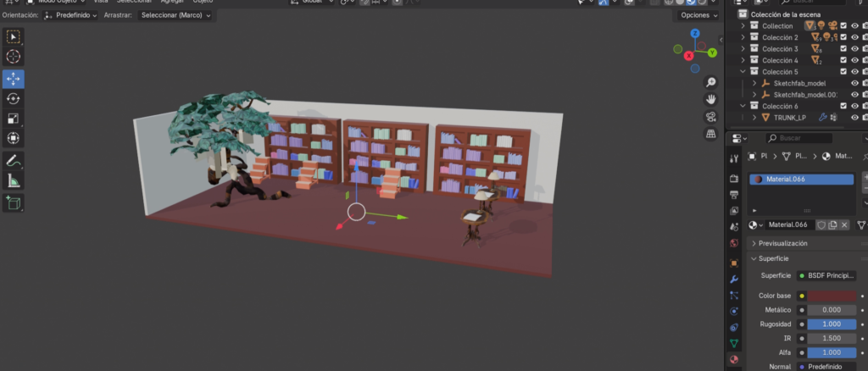Click wrench modifier icon on TRUNK_LP

tap(822, 117)
